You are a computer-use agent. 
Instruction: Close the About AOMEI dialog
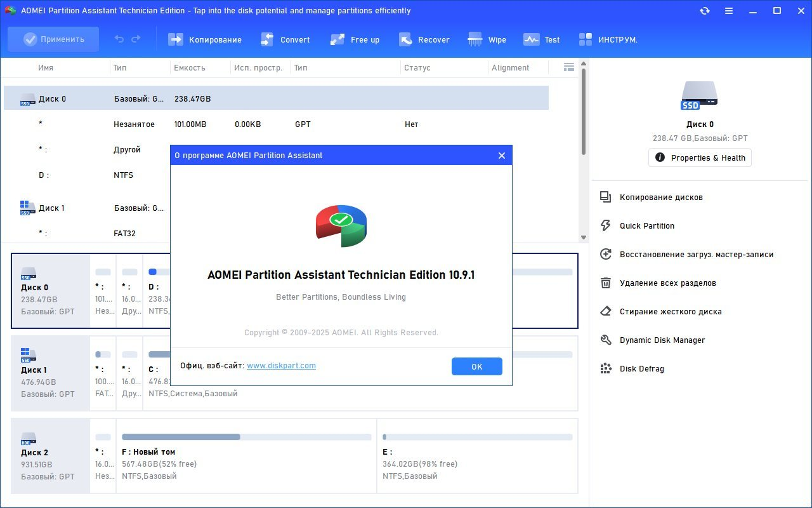point(501,156)
